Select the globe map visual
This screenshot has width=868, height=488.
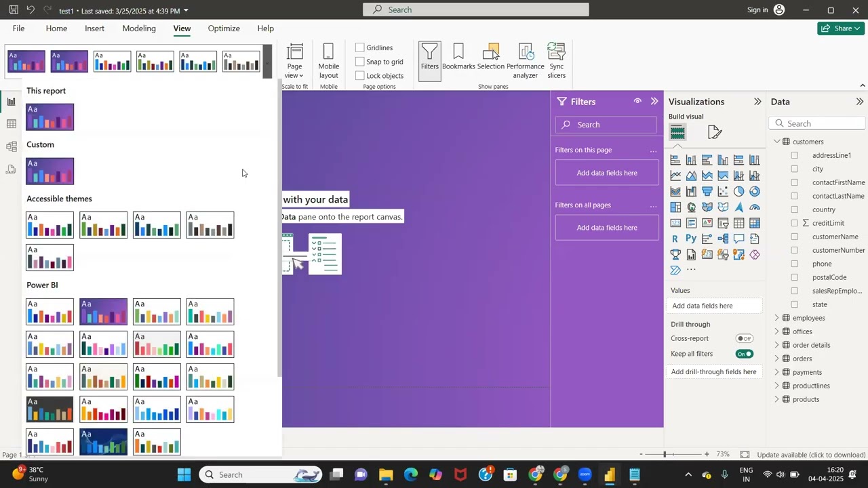[691, 207]
